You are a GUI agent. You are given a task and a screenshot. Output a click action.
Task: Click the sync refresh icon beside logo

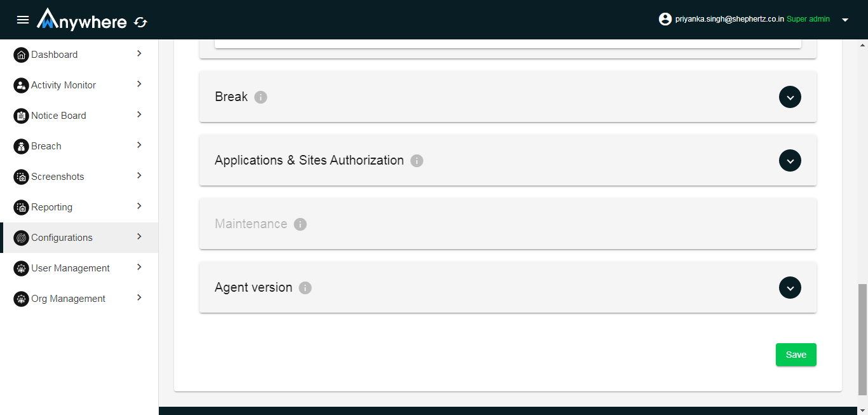140,23
